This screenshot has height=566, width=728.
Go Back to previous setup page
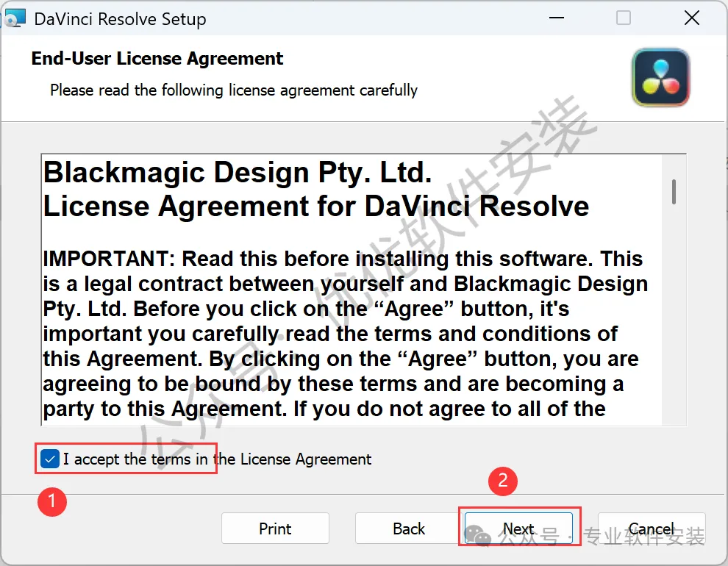(x=409, y=528)
